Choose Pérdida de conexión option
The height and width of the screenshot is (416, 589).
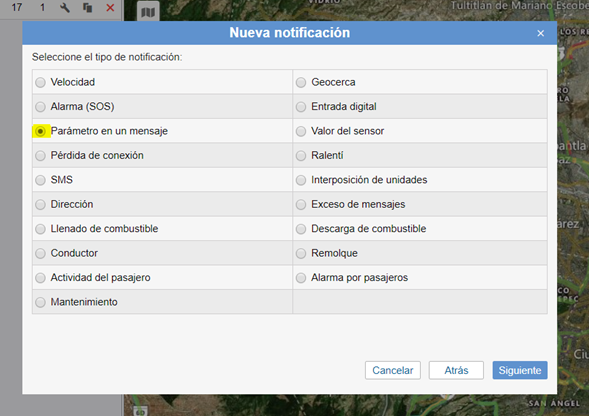[x=41, y=156]
